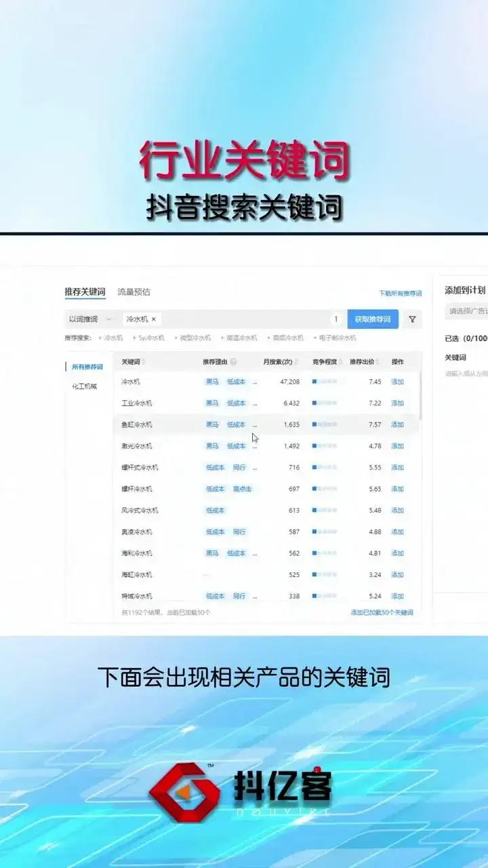
Task: Add the 冷水机 keyword via 添加
Action: pyautogui.click(x=397, y=382)
